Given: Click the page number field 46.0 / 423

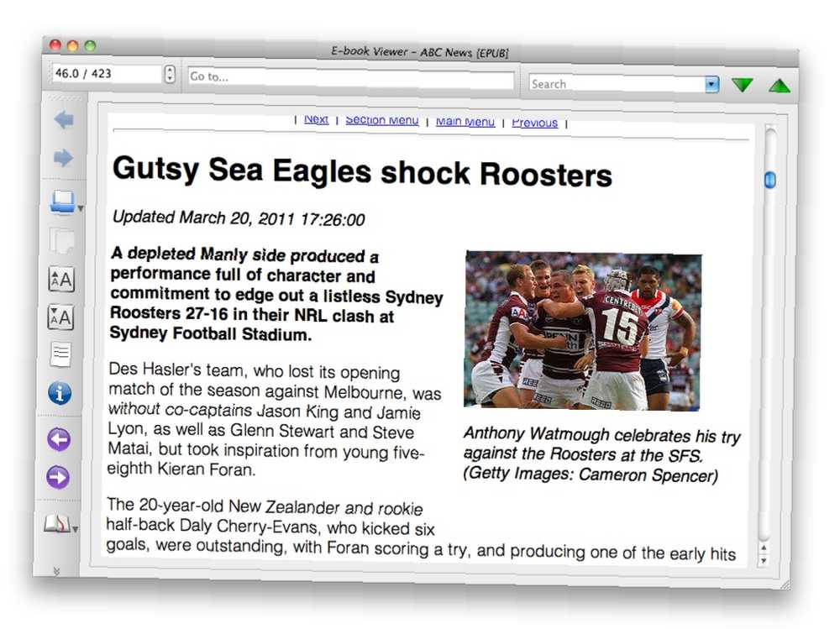Looking at the screenshot, I should [x=107, y=73].
